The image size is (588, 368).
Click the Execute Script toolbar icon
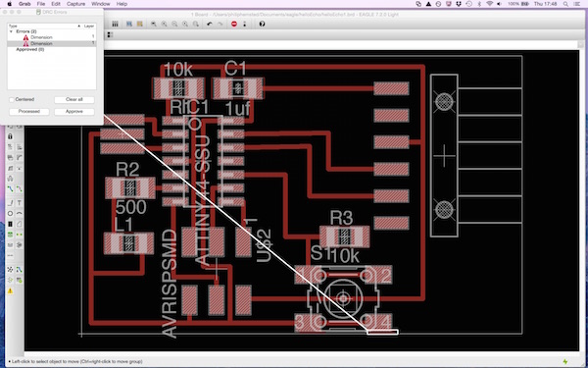[129, 24]
